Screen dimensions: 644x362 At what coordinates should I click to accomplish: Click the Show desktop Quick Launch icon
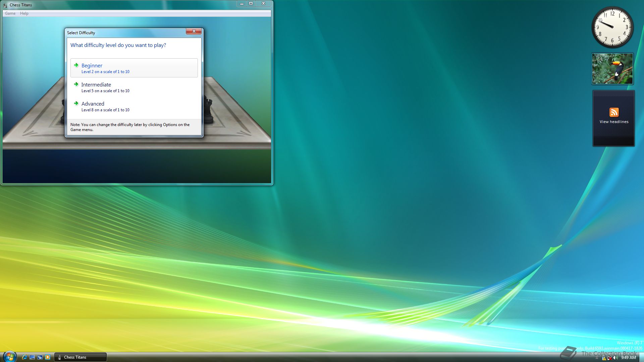pos(32,357)
